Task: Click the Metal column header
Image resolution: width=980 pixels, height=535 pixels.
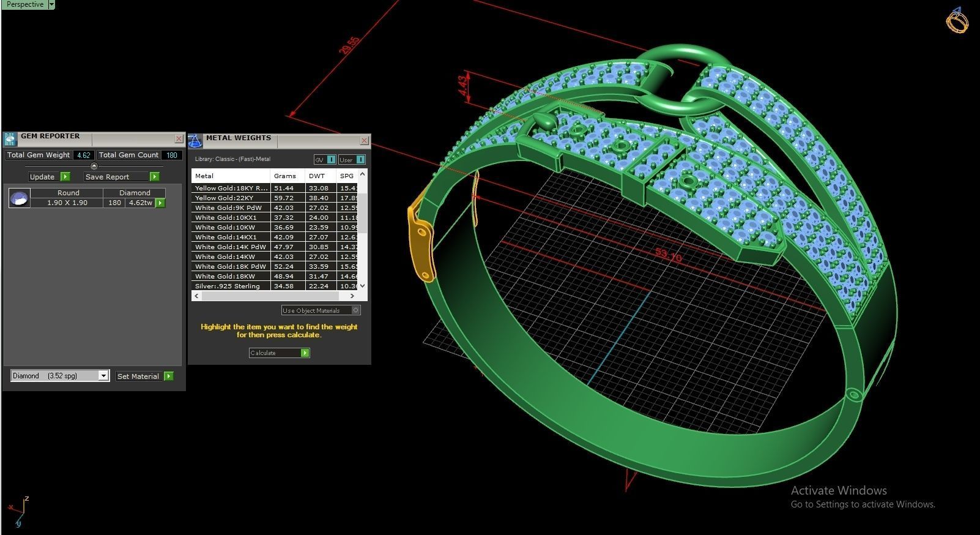Action: point(231,176)
